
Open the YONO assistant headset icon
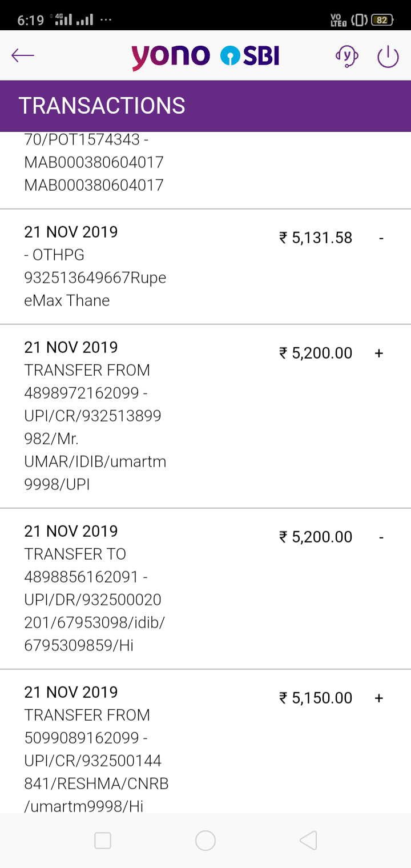click(x=346, y=55)
